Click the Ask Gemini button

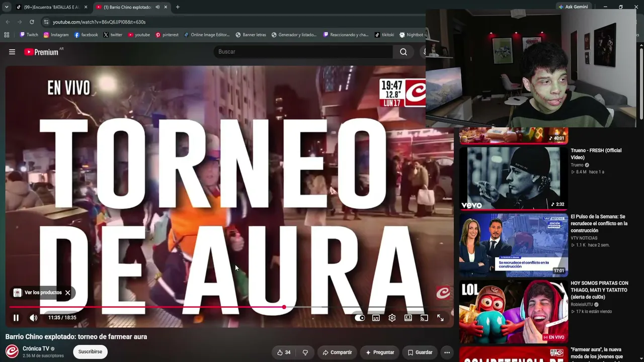coord(573,7)
